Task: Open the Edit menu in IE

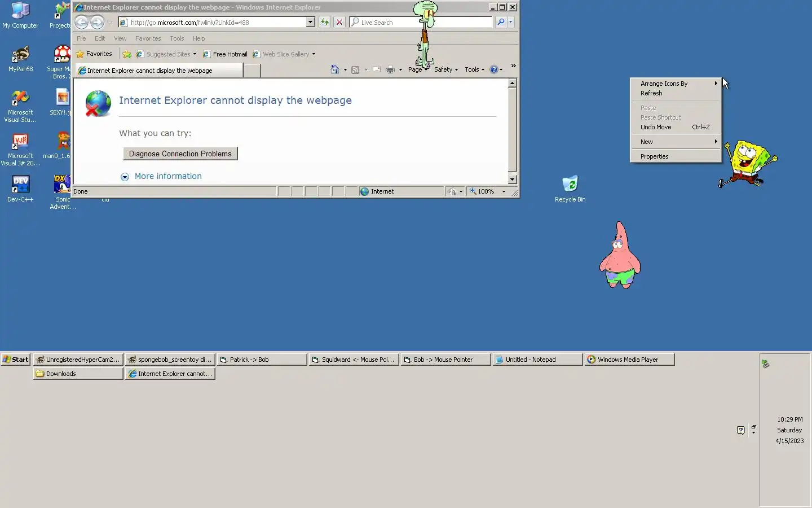Action: [100, 38]
